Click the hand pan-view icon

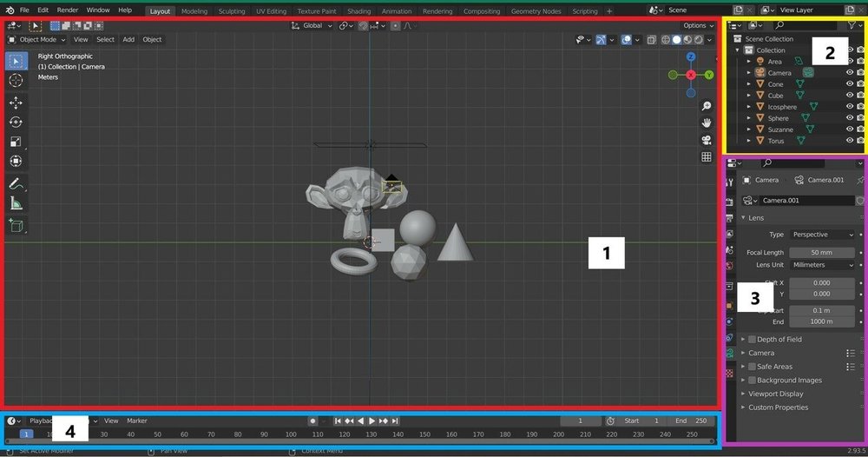707,122
